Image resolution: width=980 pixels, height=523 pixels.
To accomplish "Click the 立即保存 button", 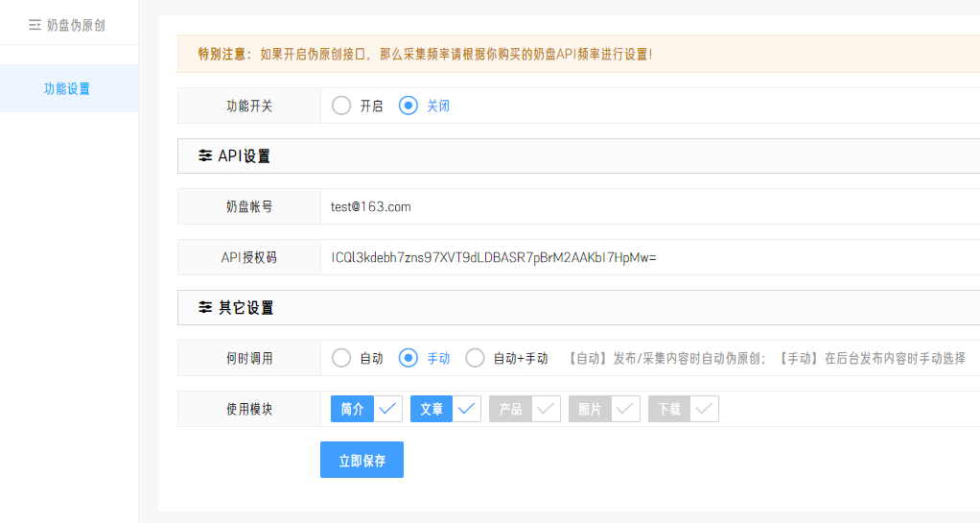I will (362, 460).
